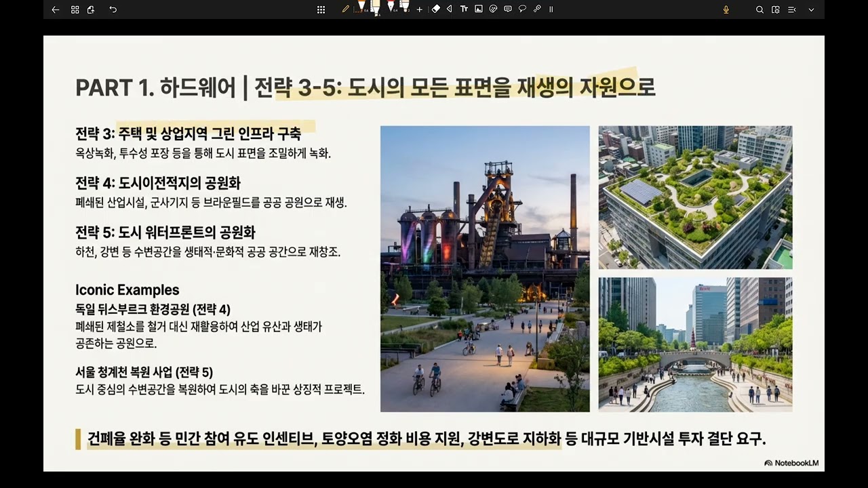Click '독일 뒤스부르크 환경공원 (전략 4)' text
The height and width of the screenshot is (488, 868).
tap(153, 310)
